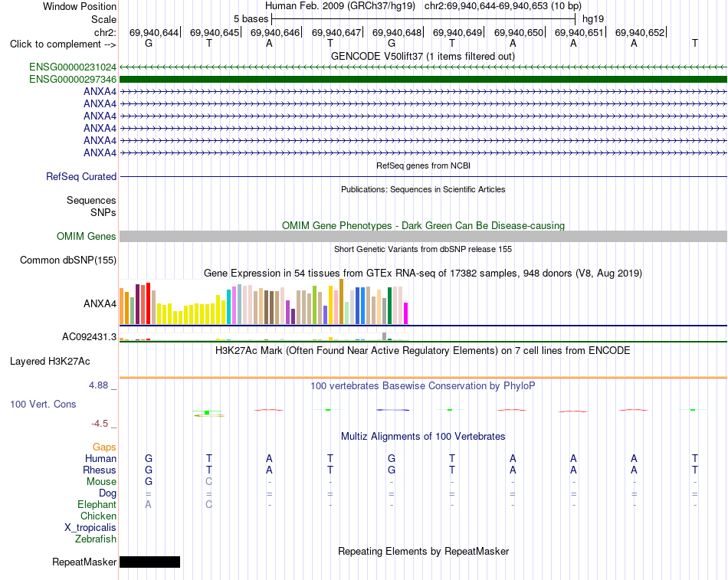Click the ANXA4 GTEx expression bar chart

[264, 301]
